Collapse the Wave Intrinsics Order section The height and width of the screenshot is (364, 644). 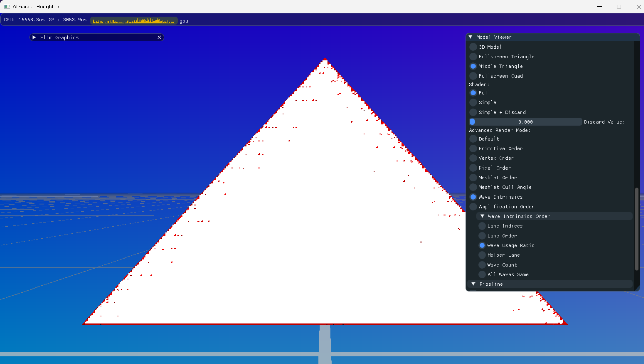coord(482,216)
